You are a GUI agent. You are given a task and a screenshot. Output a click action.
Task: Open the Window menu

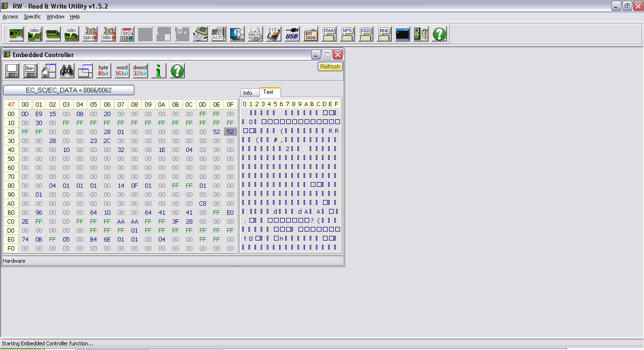(55, 17)
